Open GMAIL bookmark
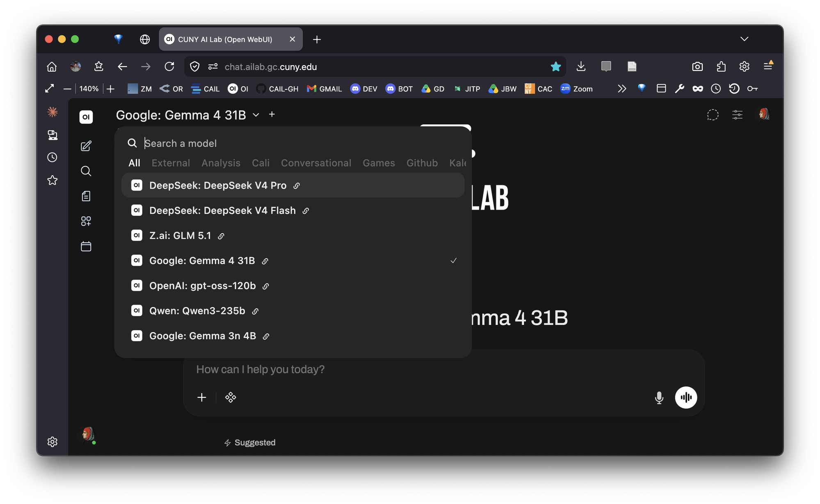The height and width of the screenshot is (504, 820). (x=324, y=89)
